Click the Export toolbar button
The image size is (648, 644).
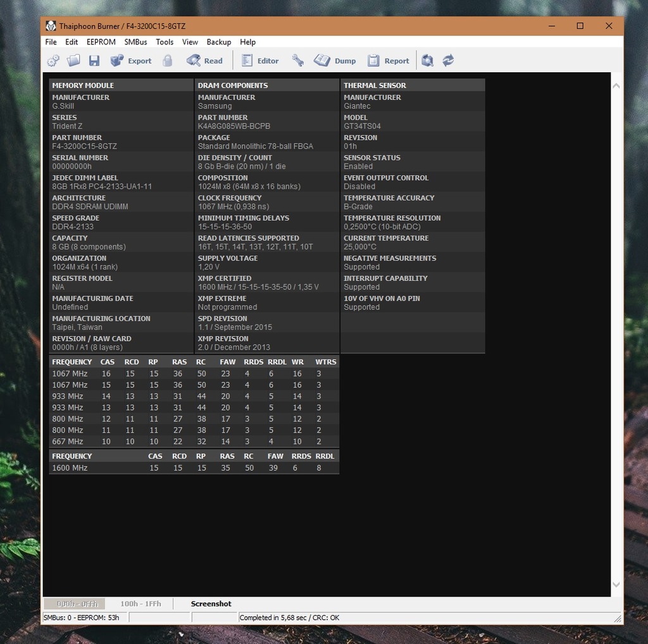[131, 61]
